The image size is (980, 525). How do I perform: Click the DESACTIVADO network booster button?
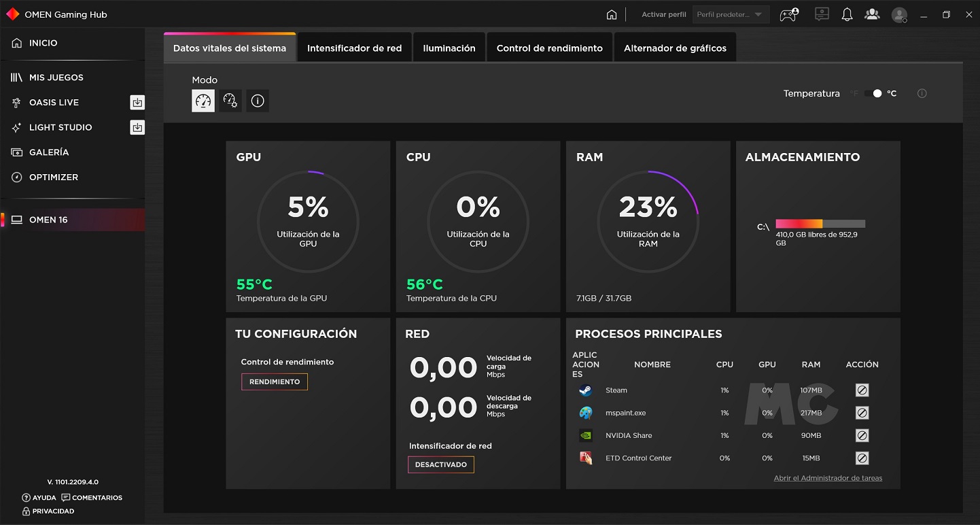click(x=441, y=464)
